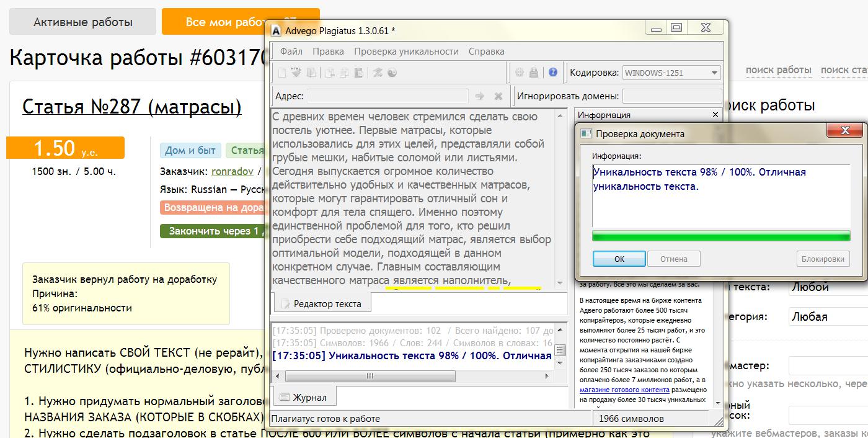Open the Справка menu
868x438 pixels.
click(x=487, y=51)
